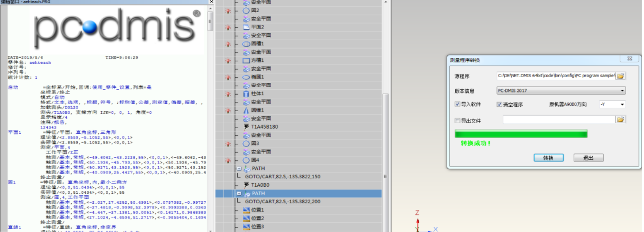Click the 平面1 label in edit window

[x=15, y=132]
